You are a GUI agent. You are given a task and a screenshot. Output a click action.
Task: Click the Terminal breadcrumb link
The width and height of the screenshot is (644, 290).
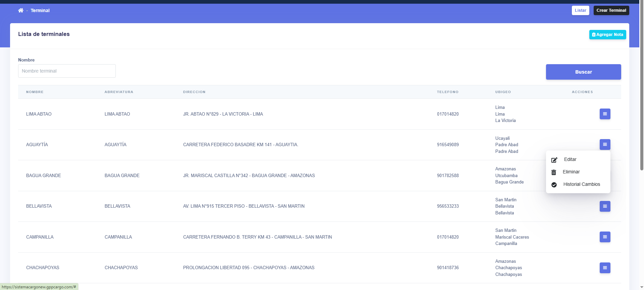pyautogui.click(x=40, y=10)
